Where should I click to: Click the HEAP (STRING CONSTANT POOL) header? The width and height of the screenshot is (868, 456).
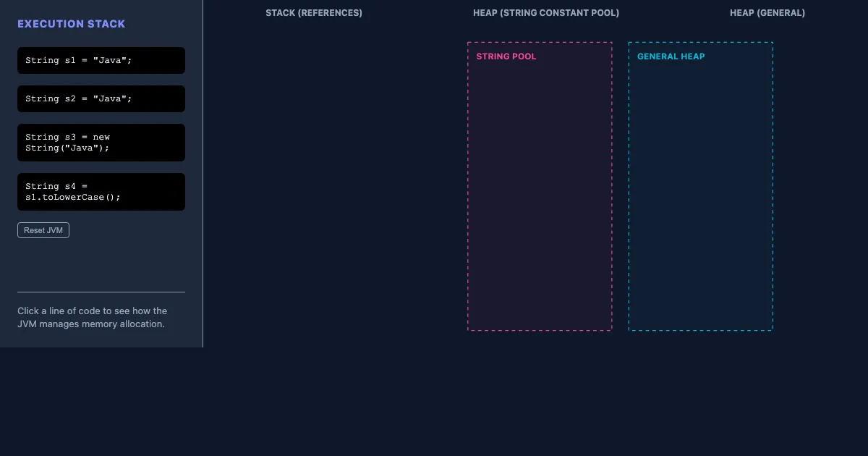(546, 13)
